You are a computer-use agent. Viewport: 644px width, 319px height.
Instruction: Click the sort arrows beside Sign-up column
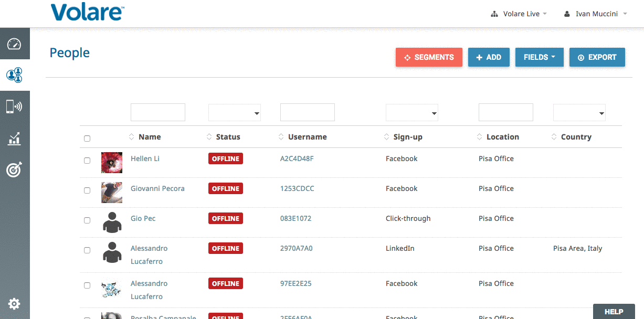[x=387, y=137]
